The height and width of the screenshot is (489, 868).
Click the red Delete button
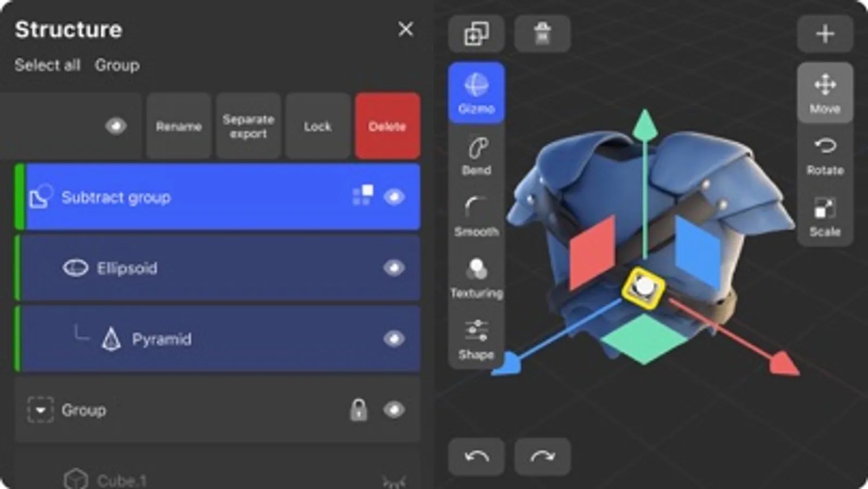[387, 126]
